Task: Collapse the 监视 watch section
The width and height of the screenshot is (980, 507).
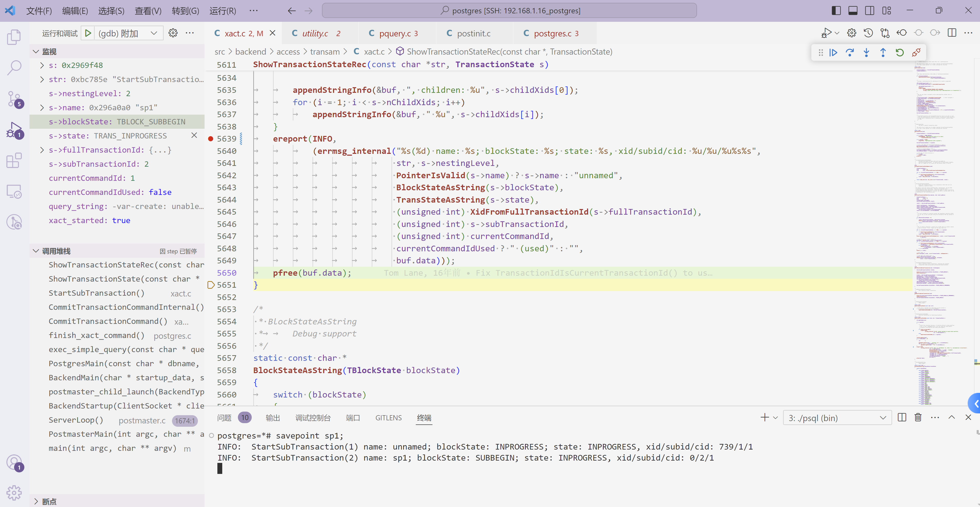Action: pos(36,51)
